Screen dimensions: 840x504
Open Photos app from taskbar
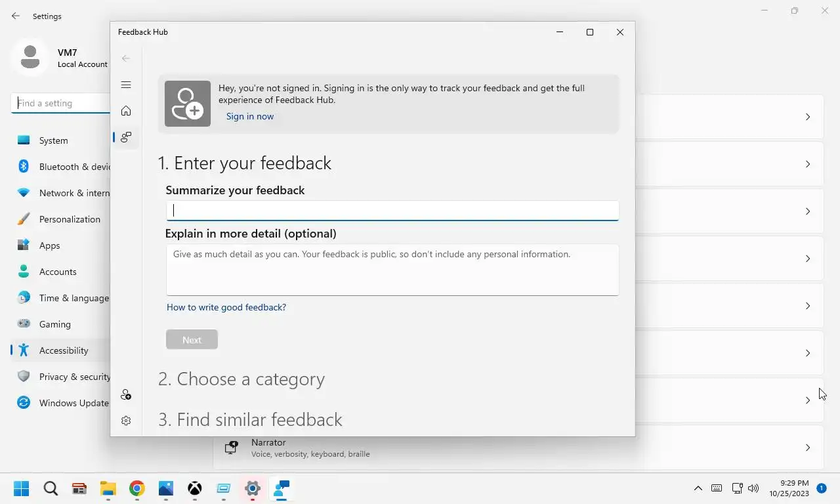tap(166, 488)
